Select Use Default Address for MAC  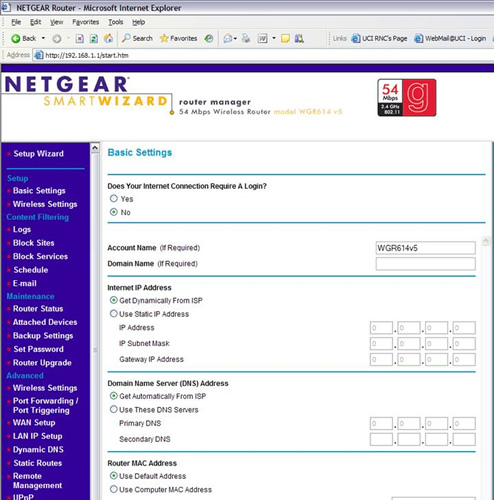coord(114,476)
